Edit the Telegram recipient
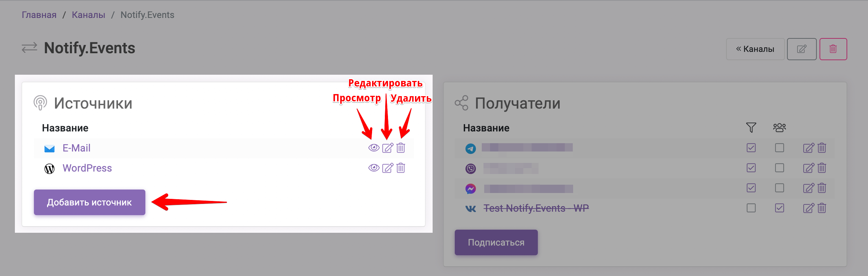 [809, 148]
